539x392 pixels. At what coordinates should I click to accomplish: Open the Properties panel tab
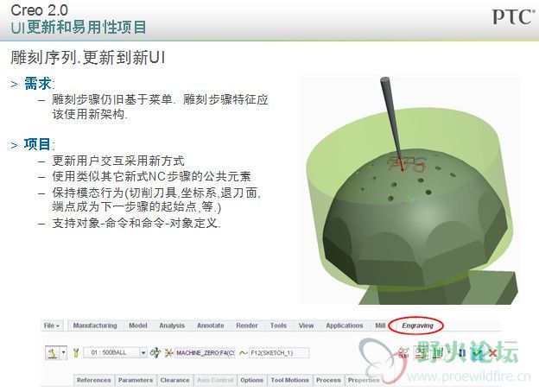364,380
